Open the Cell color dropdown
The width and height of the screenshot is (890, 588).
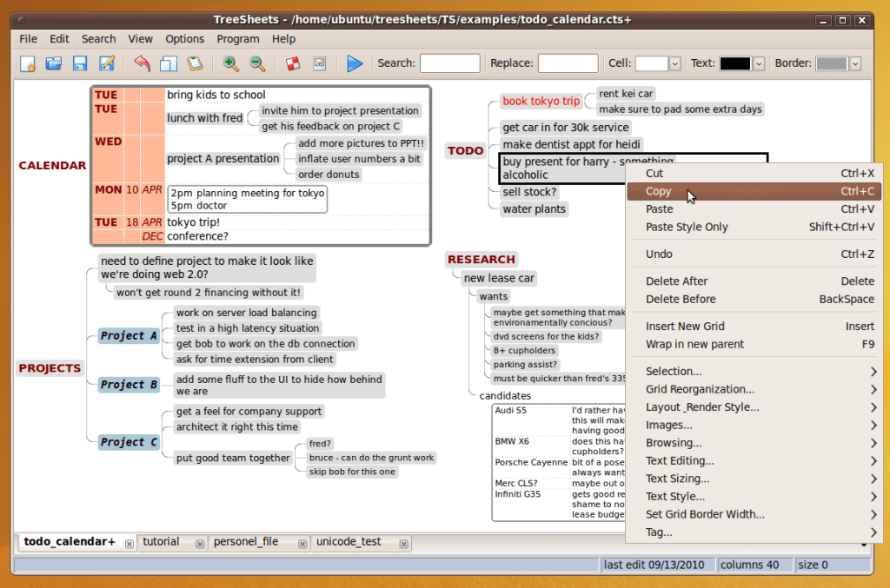pos(674,63)
